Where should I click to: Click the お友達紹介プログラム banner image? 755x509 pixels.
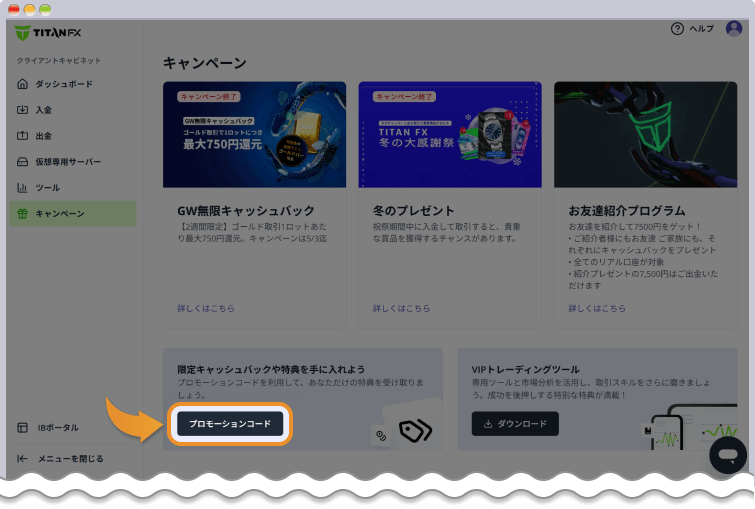tap(645, 135)
